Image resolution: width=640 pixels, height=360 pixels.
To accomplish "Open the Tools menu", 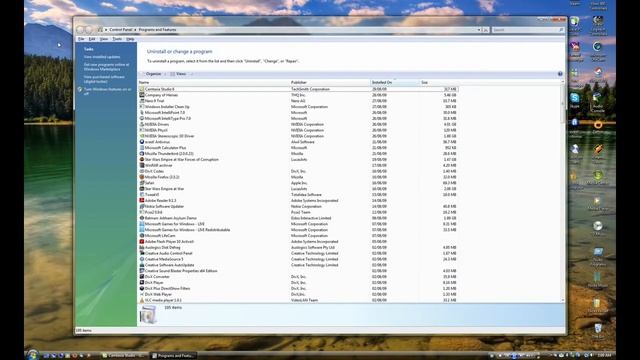I will point(117,39).
